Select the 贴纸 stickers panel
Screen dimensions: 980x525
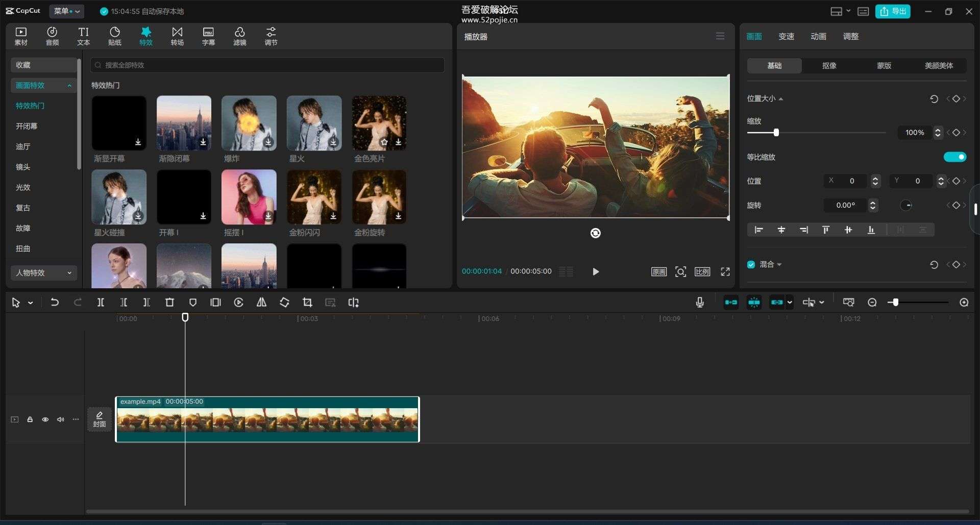114,36
